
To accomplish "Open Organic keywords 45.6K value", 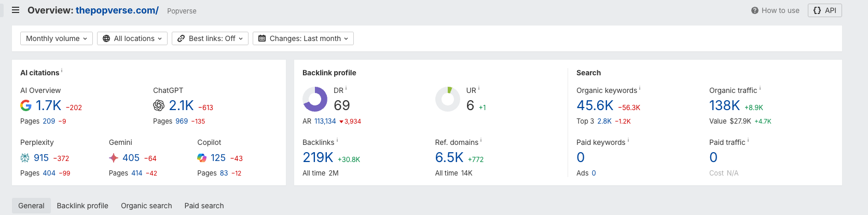I will (x=595, y=105).
